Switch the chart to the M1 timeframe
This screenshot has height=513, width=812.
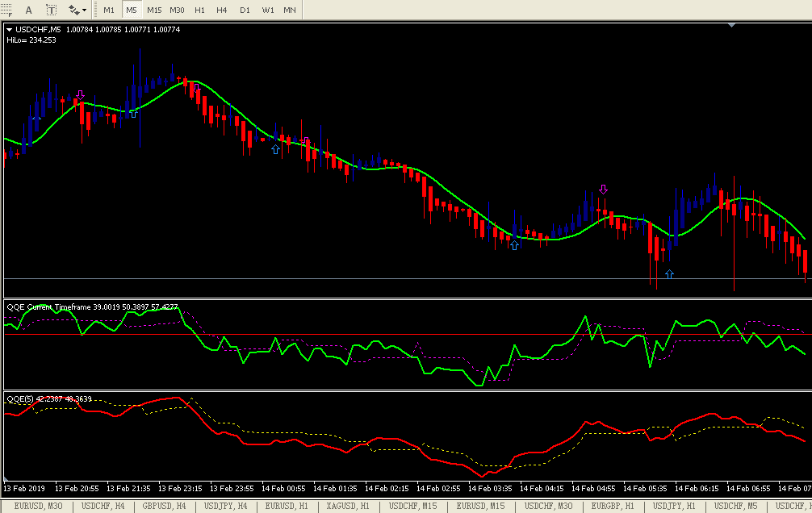(109, 10)
